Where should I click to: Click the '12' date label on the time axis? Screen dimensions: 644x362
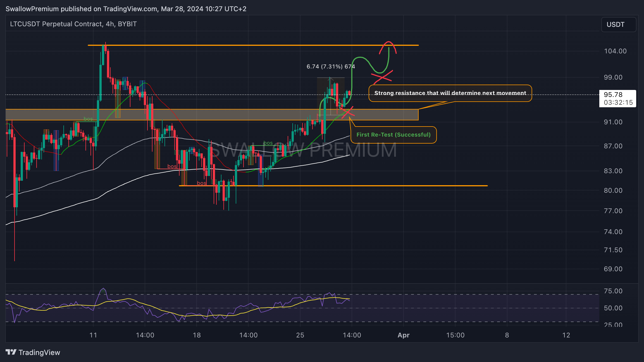(x=566, y=335)
